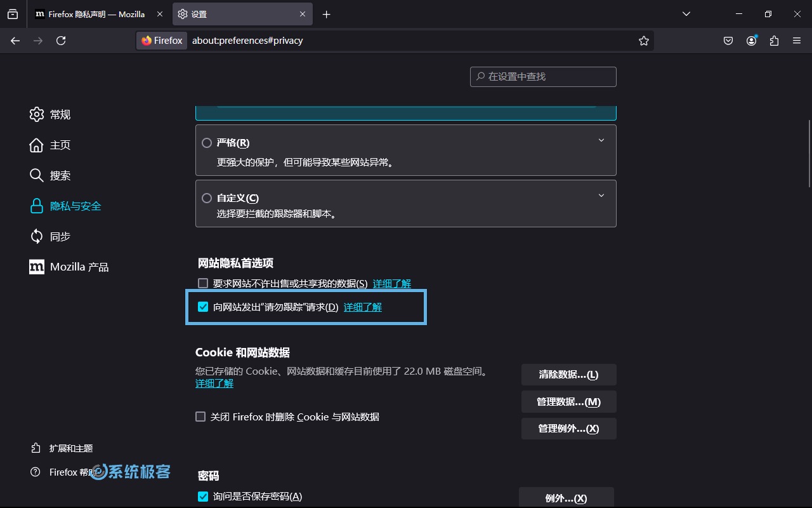Open 详细了解 link beside 出售或共享我的数据
The height and width of the screenshot is (508, 812).
click(392, 283)
